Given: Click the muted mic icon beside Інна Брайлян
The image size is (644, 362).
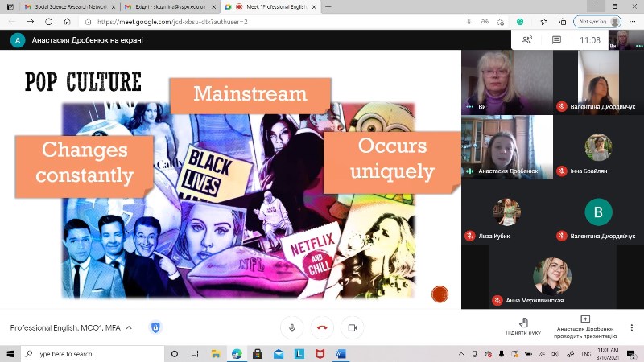Looking at the screenshot, I should pyautogui.click(x=562, y=171).
